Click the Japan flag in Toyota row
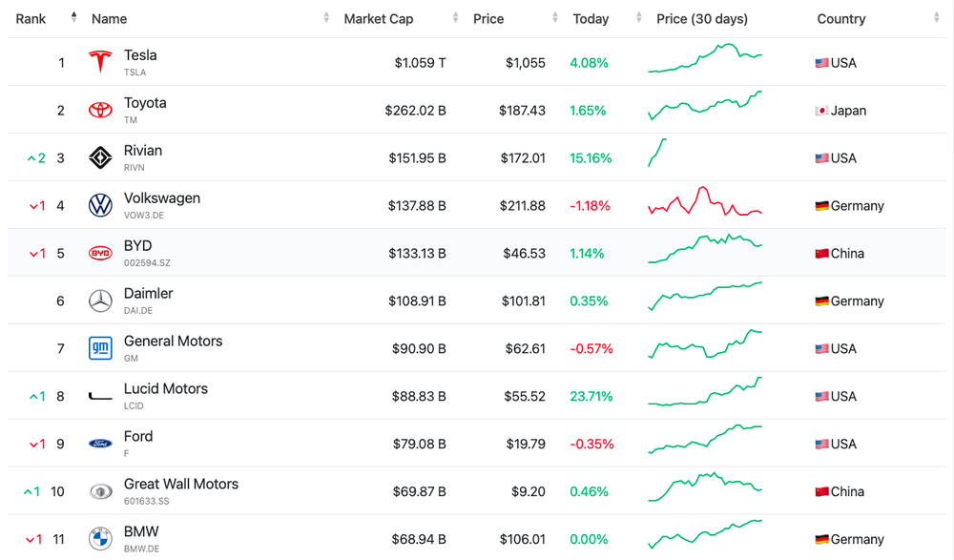Viewport: 954px width, 560px height. tap(822, 110)
